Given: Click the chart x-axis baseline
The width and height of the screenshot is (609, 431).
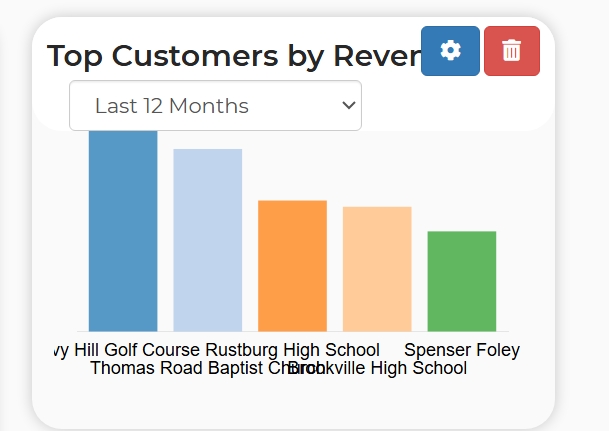Looking at the screenshot, I should (x=293, y=332).
